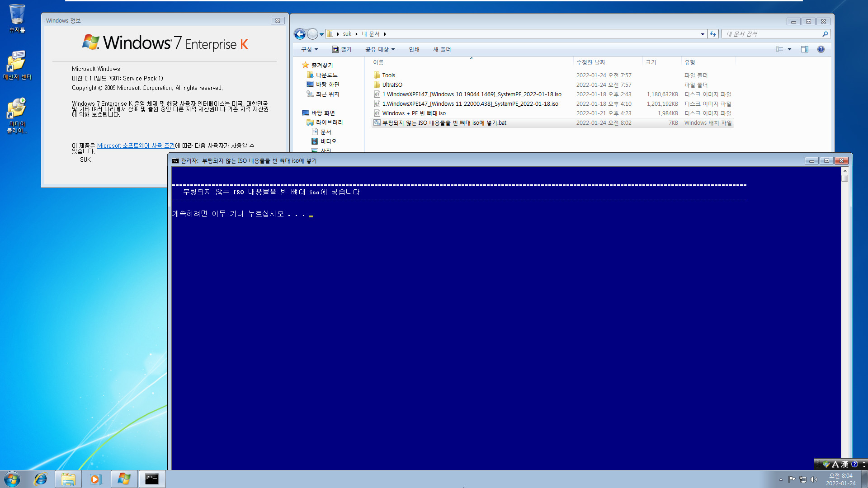The height and width of the screenshot is (488, 868).
Task: Click 새 폴더 in Explorer toolbar
Action: 442,49
